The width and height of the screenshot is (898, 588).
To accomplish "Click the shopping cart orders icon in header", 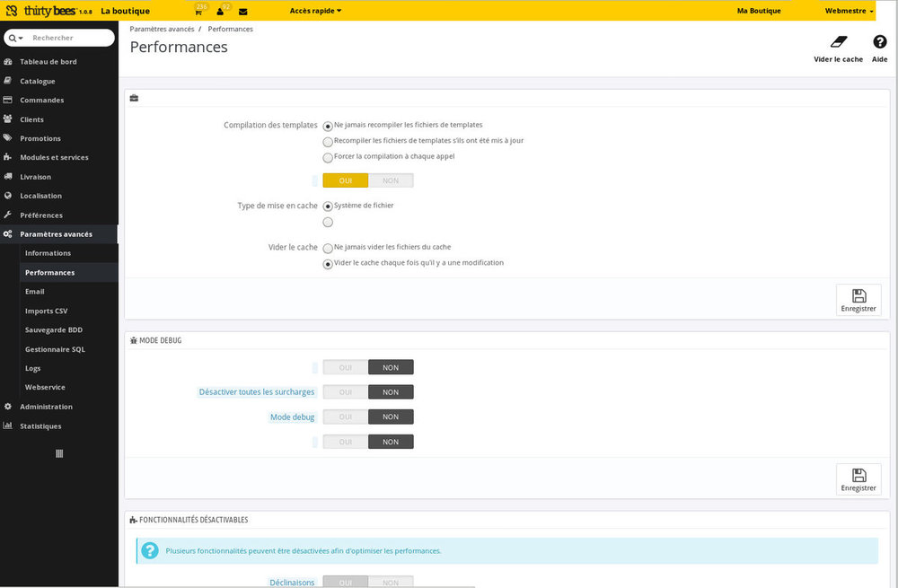I will 198,12.
